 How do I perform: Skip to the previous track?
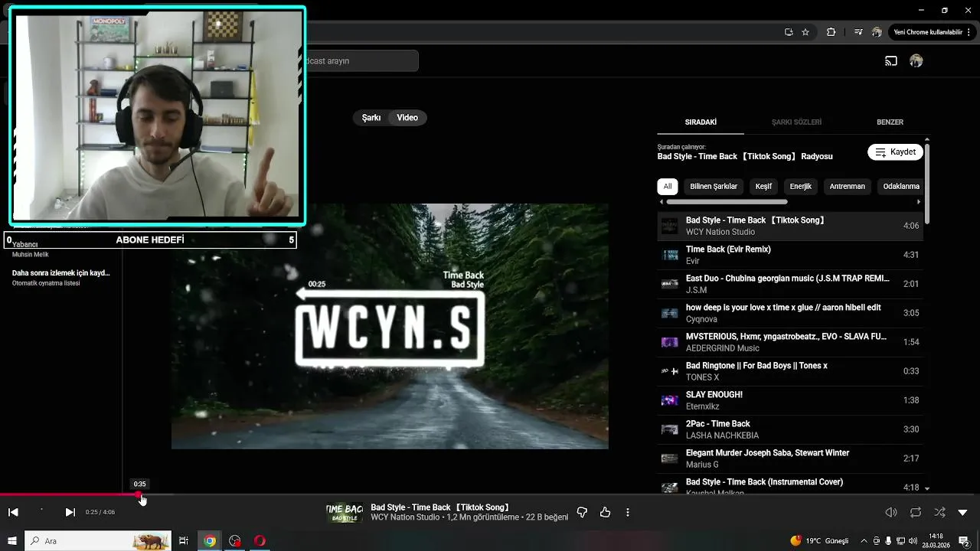click(13, 512)
